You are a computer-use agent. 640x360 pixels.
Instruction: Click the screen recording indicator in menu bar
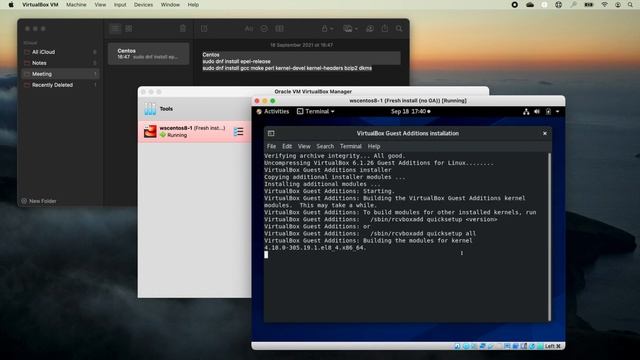515,5
